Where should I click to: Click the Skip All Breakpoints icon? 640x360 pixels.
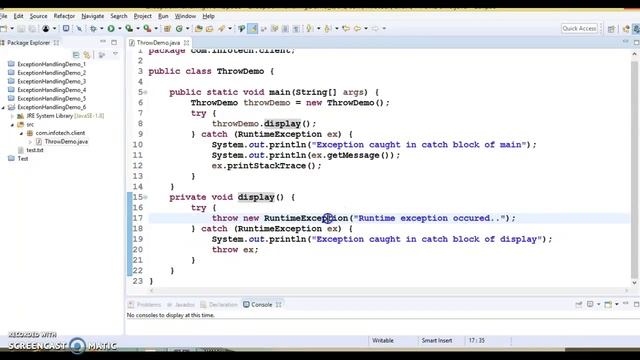[79, 29]
